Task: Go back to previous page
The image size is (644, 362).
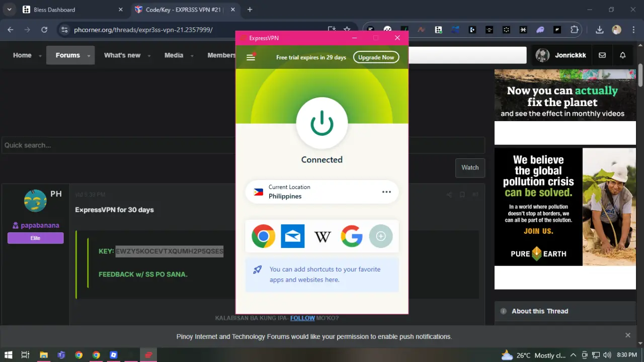Action: tap(11, 30)
